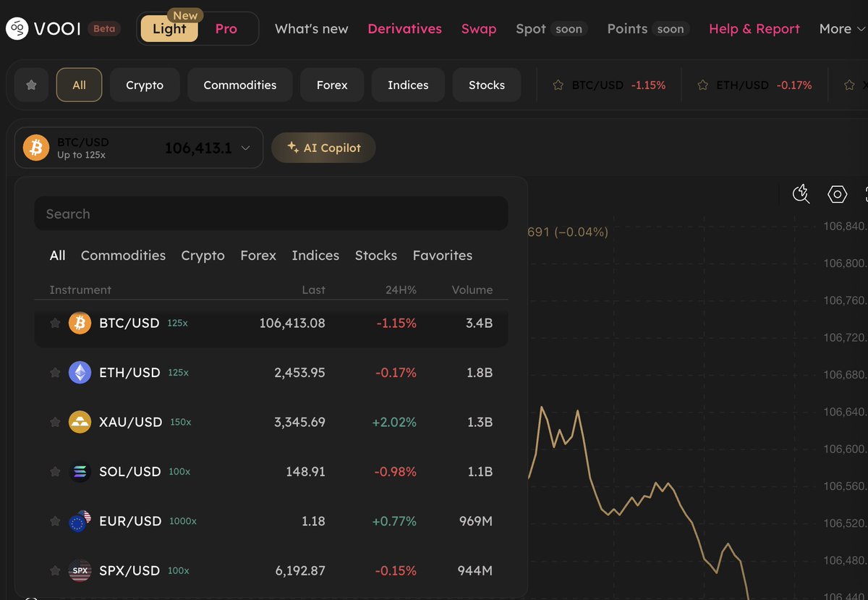Click the SPX/USD volume 944M
The width and height of the screenshot is (868, 600).
[x=475, y=570]
